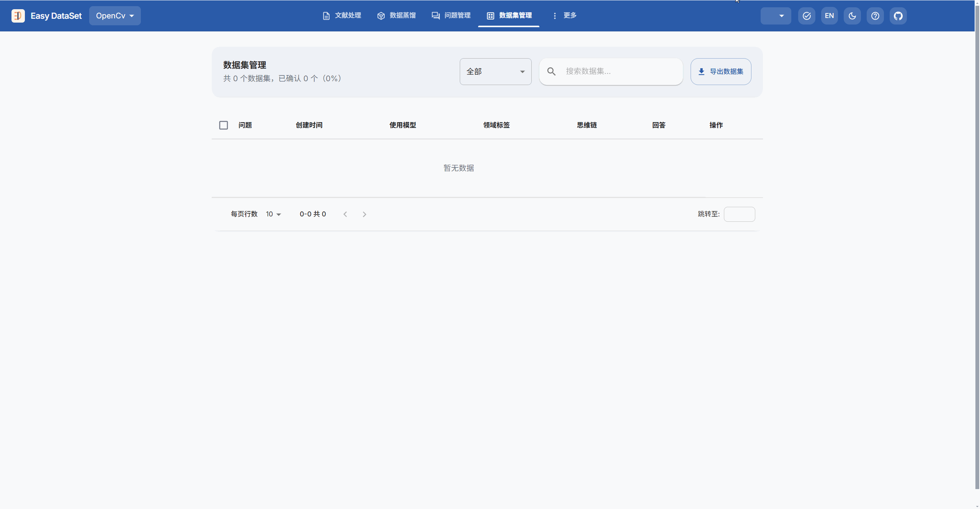Open the help question mark icon
Viewport: 980px width, 509px height.
click(875, 16)
